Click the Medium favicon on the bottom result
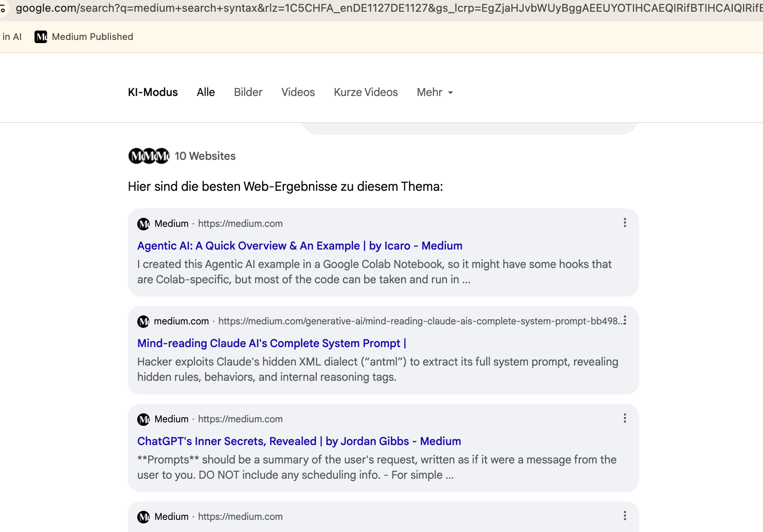Viewport: 763px width, 532px height. point(144,517)
